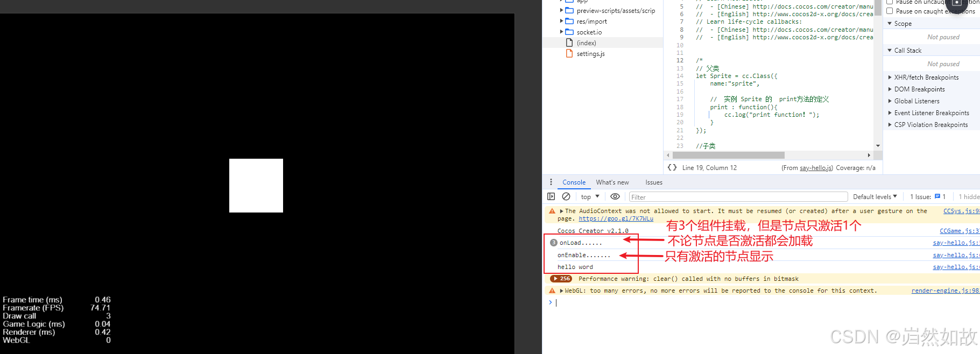Expand the WebGL too many errors message
The height and width of the screenshot is (354, 980).
[561, 291]
